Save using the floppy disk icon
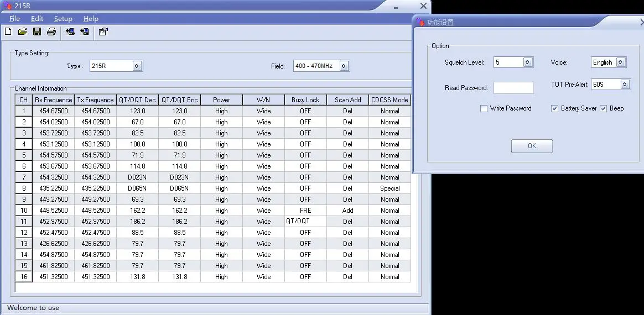This screenshot has width=644, height=315. coord(37,32)
